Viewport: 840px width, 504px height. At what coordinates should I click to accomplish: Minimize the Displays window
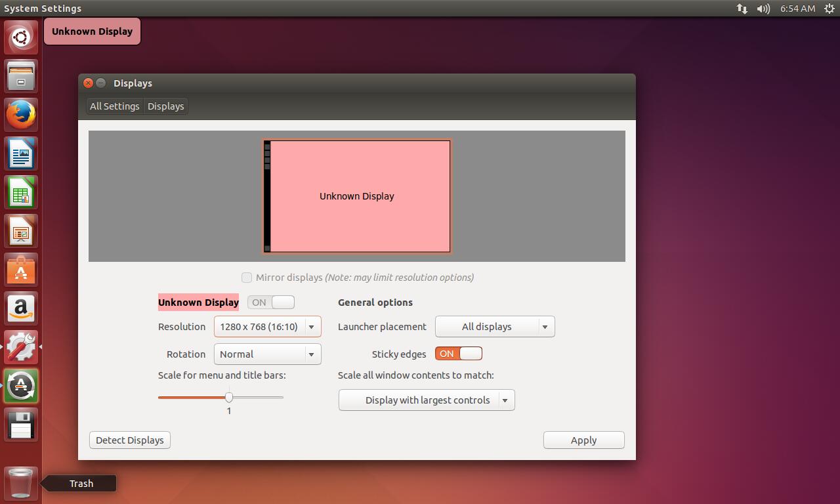click(101, 83)
